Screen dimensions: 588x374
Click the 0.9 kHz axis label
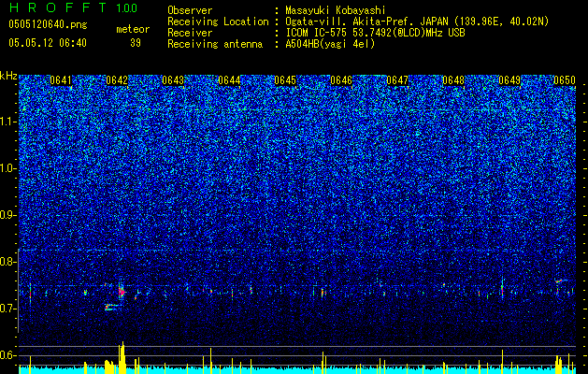coord(7,215)
